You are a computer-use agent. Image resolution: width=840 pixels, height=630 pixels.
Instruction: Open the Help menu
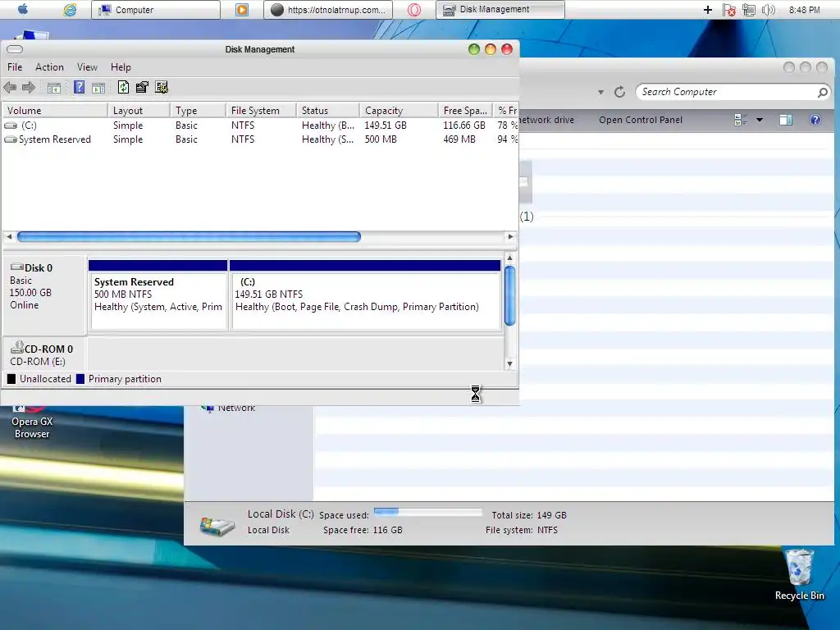pos(121,67)
